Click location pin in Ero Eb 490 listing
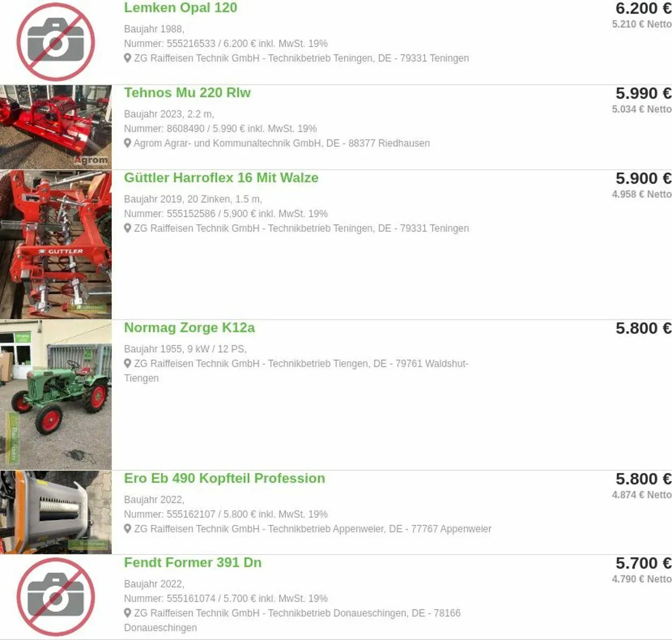Viewport: 672px width, 640px height. point(127,529)
